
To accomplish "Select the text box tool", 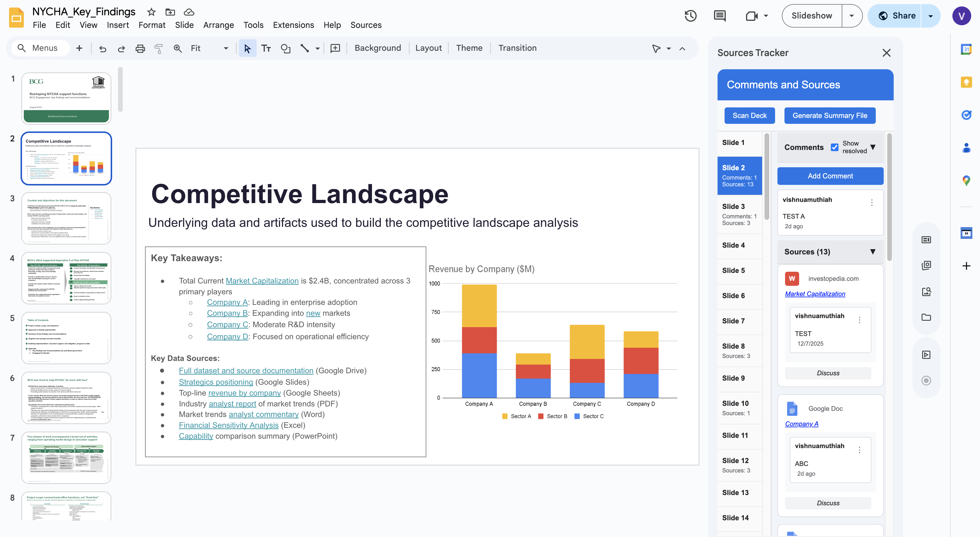I will point(266,48).
